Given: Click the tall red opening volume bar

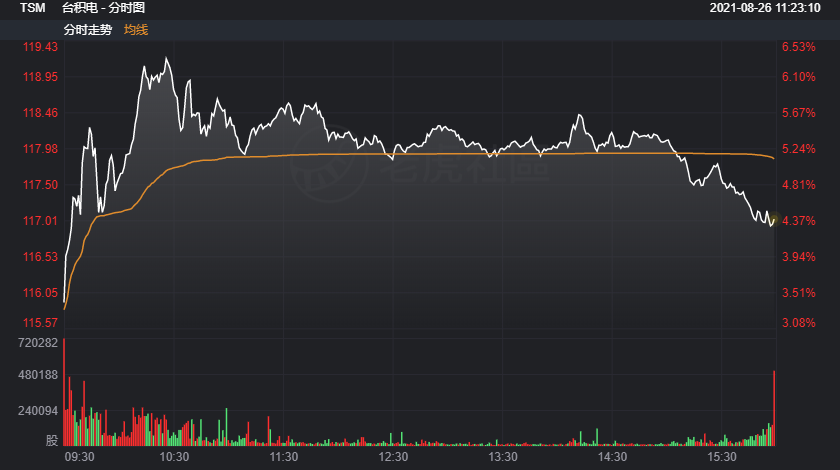Looking at the screenshot, I should 64,392.
